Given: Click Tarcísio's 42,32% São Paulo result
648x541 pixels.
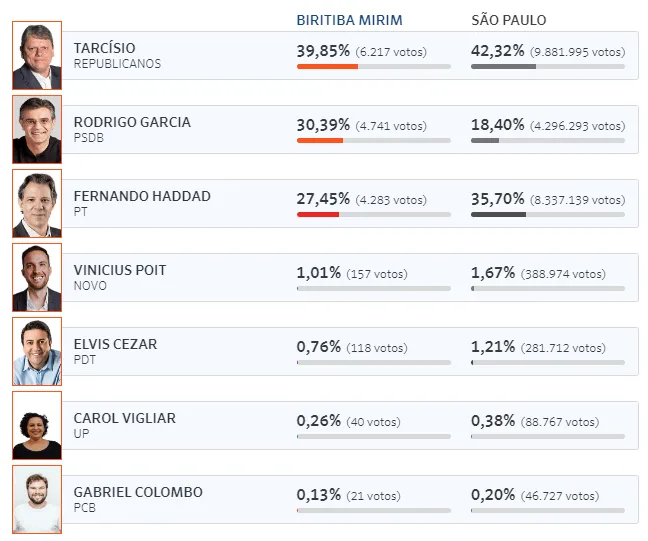Looking at the screenshot, I should tap(494, 51).
